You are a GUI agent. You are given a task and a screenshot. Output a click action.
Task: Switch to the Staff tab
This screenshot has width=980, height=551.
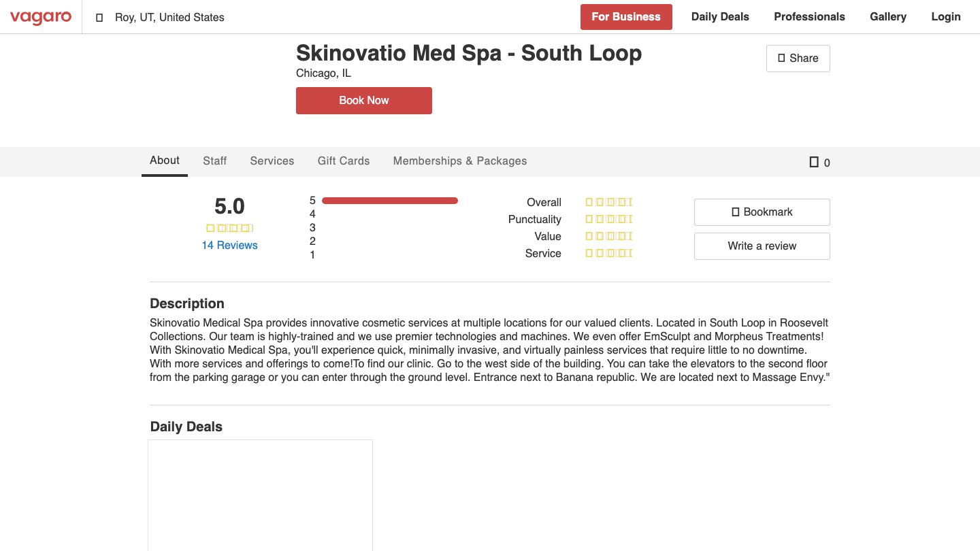tap(214, 161)
